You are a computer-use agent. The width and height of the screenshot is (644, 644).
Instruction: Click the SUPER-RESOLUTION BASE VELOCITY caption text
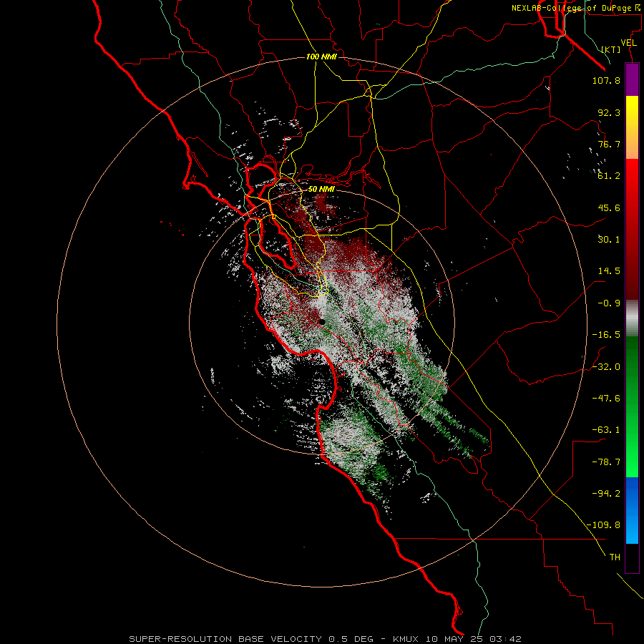tap(225, 639)
